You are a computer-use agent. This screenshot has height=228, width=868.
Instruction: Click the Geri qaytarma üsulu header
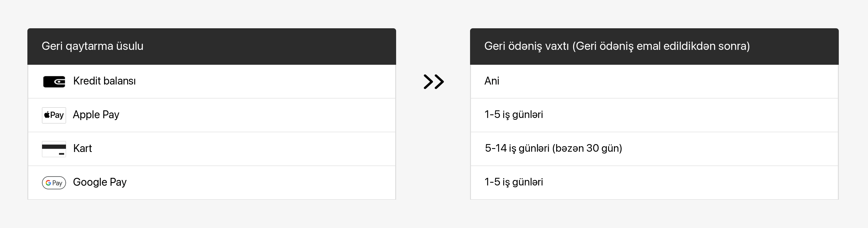(92, 46)
